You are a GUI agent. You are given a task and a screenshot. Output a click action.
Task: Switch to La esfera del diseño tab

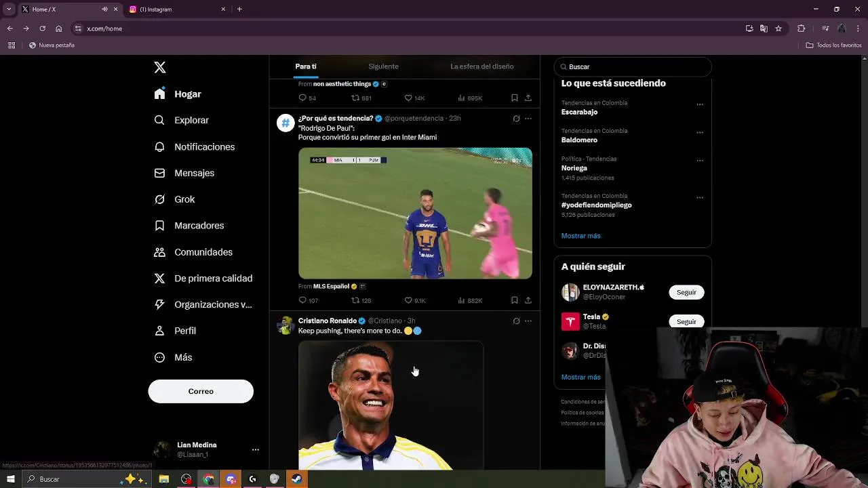point(482,66)
